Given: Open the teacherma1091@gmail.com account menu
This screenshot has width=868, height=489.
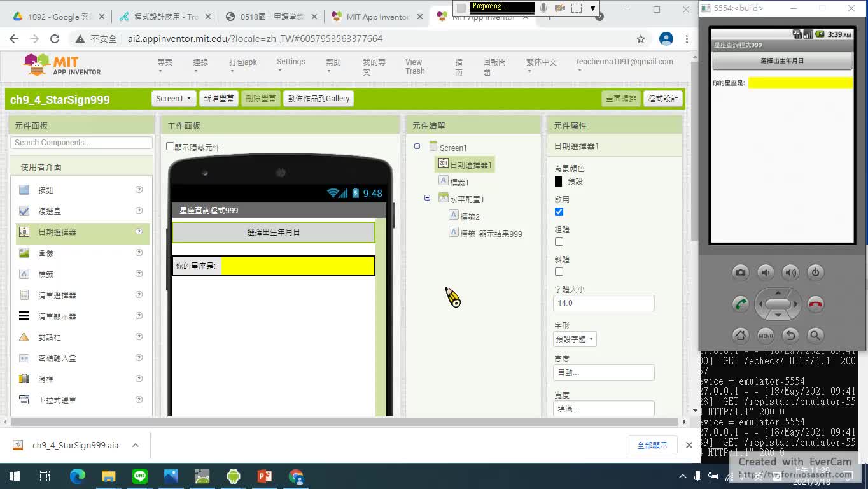Looking at the screenshot, I should [624, 66].
